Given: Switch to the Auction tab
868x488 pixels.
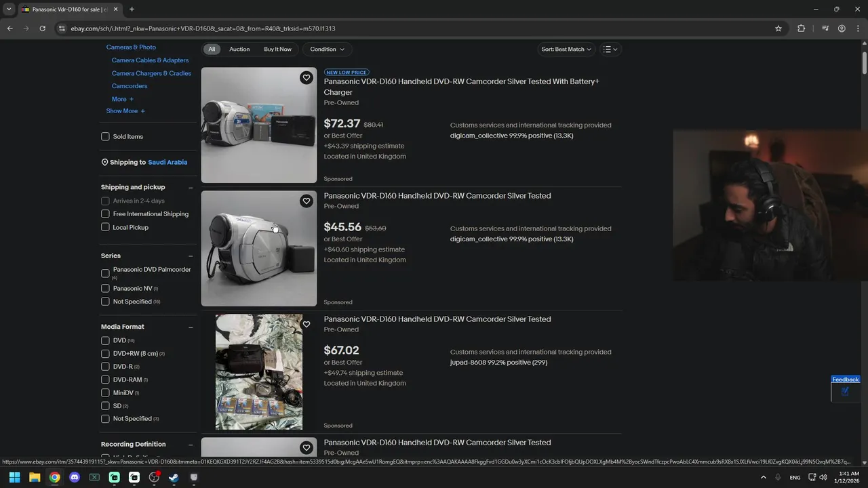Looking at the screenshot, I should pos(239,49).
